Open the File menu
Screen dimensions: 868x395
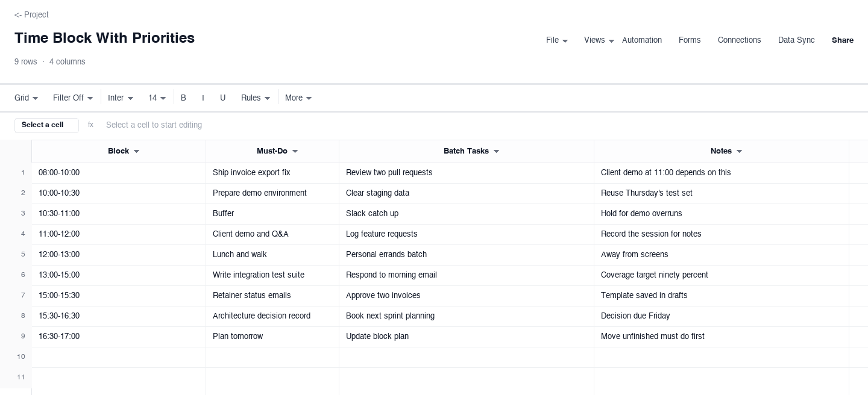(556, 40)
